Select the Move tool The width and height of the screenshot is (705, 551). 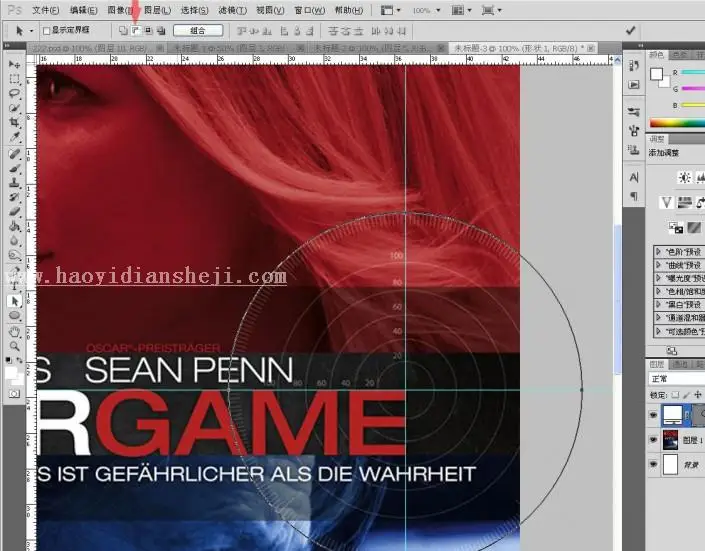[x=14, y=64]
